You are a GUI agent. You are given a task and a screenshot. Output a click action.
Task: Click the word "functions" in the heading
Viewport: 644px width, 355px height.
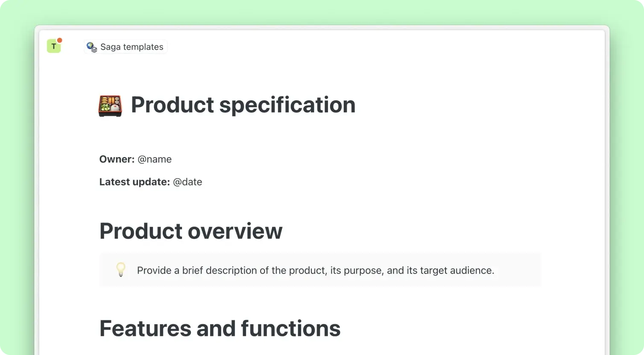pyautogui.click(x=290, y=329)
